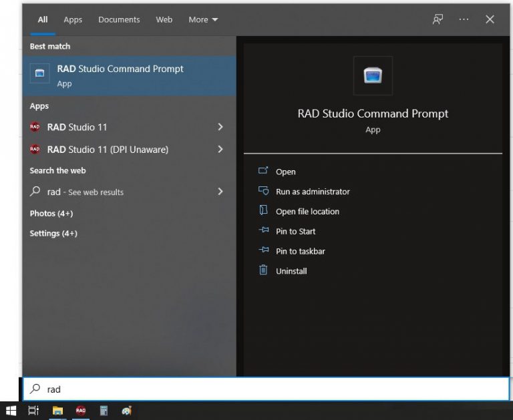The height and width of the screenshot is (420, 513).
Task: Open Task View from taskbar
Action: click(33, 411)
